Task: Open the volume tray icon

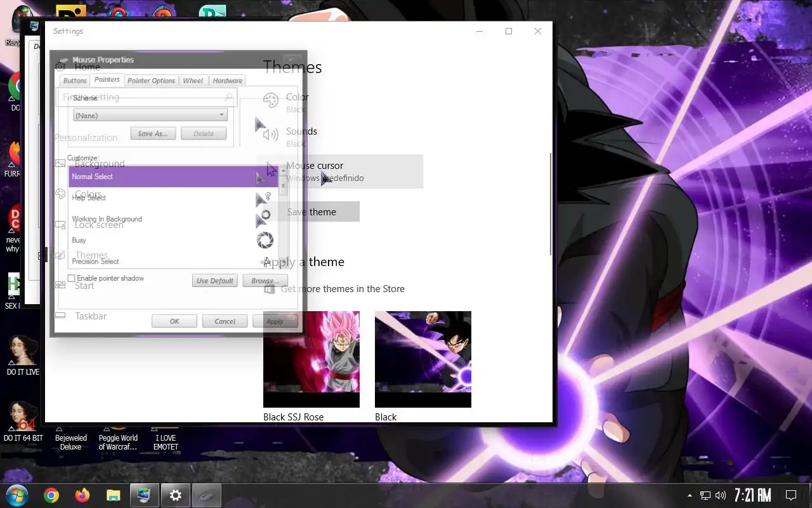Action: click(x=721, y=495)
